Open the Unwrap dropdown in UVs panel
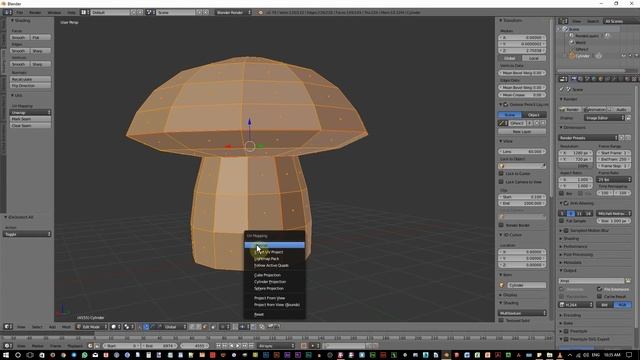The width and height of the screenshot is (640, 360). 30,112
